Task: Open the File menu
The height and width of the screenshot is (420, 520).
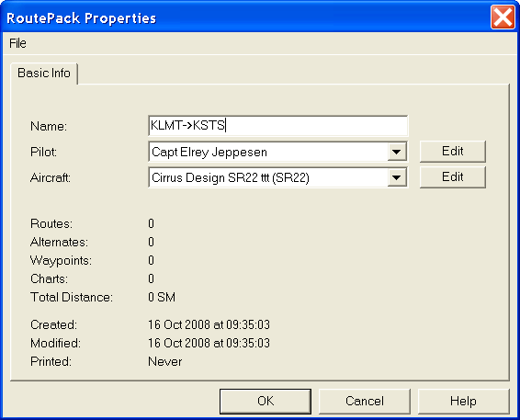Action: pyautogui.click(x=17, y=43)
